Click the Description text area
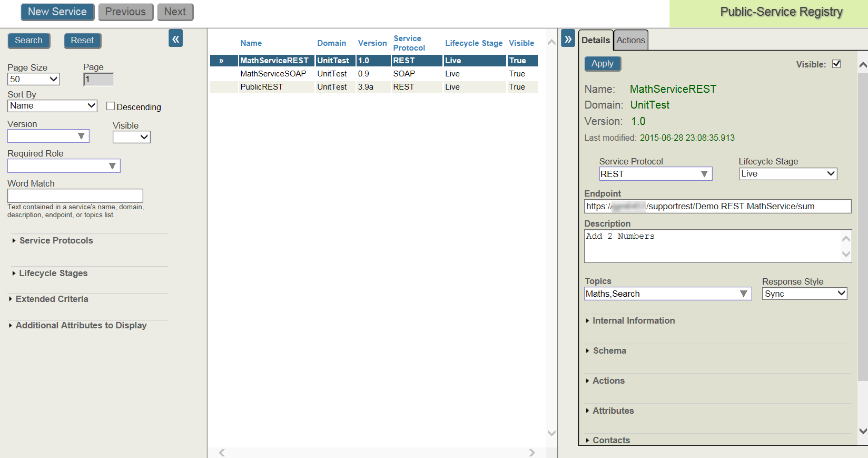868x458 pixels. point(718,246)
